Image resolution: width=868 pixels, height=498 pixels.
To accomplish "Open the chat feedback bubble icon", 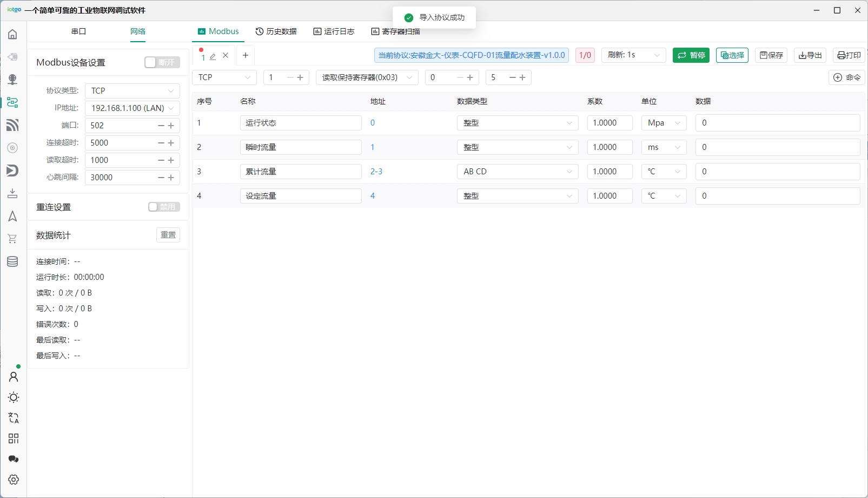I will click(x=14, y=459).
